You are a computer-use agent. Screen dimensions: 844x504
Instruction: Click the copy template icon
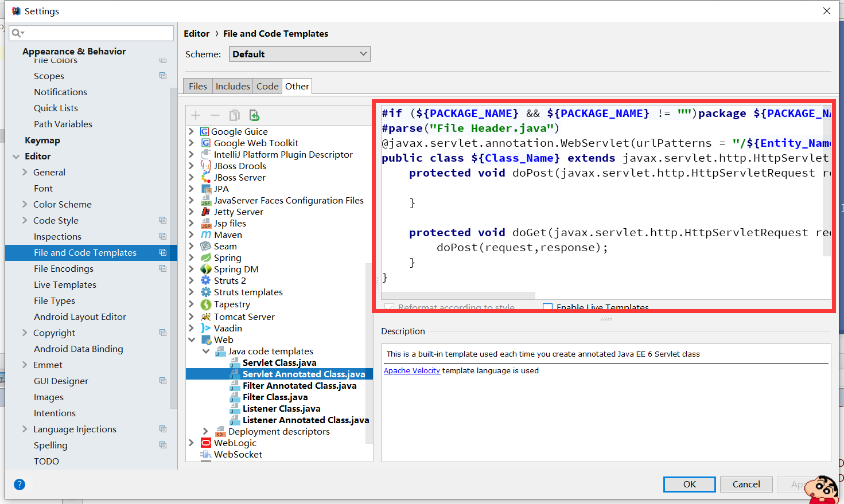pyautogui.click(x=235, y=115)
